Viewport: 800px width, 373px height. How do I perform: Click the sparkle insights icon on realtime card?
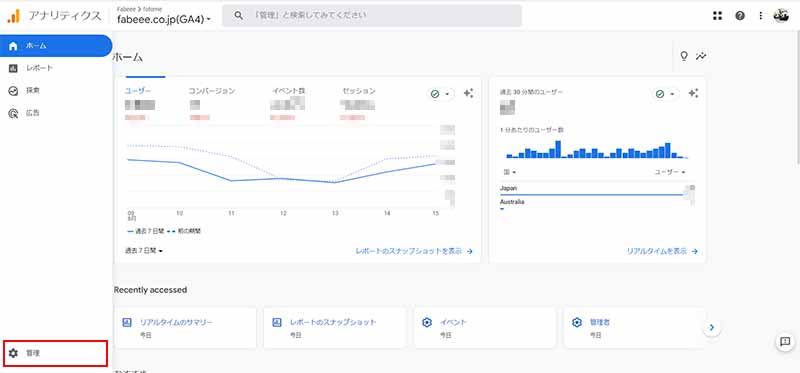coord(693,93)
